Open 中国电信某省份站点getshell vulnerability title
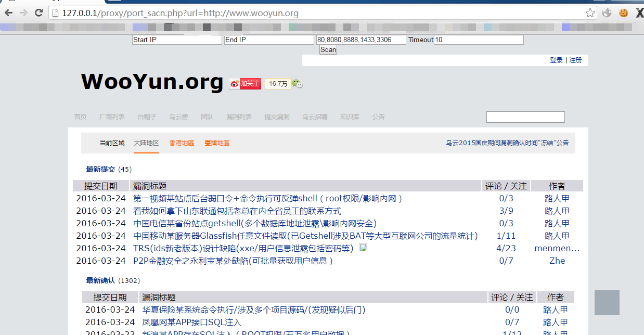The width and height of the screenshot is (644, 335). (255, 223)
